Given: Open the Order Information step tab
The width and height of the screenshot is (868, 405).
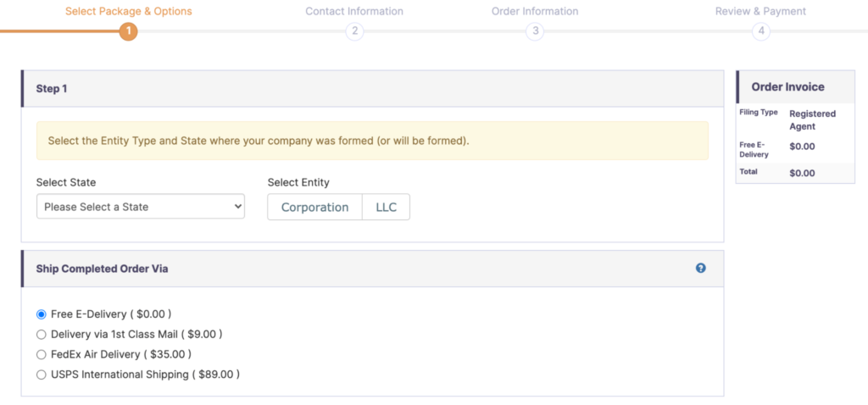Looking at the screenshot, I should [x=535, y=12].
